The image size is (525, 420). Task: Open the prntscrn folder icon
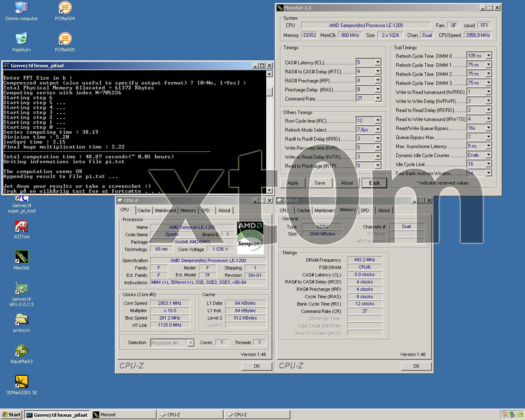[x=21, y=323]
